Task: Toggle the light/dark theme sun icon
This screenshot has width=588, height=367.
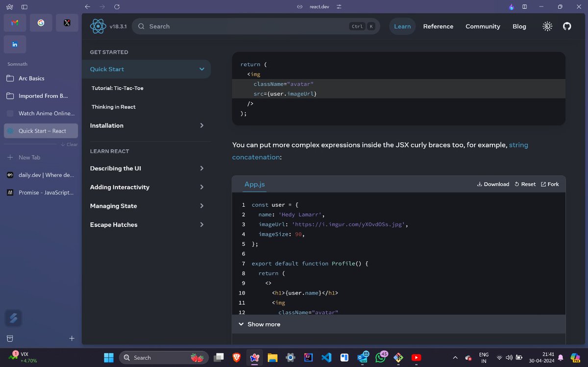Action: [547, 26]
